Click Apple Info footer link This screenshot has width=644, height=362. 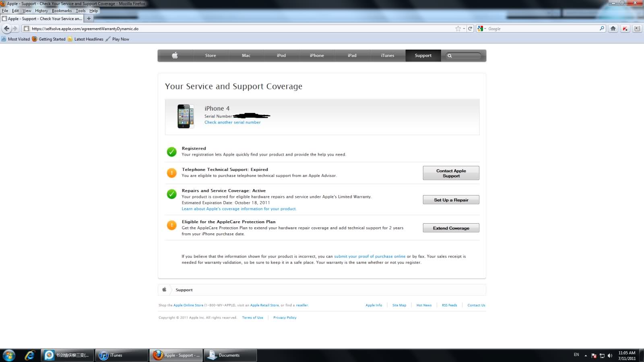pyautogui.click(x=374, y=305)
